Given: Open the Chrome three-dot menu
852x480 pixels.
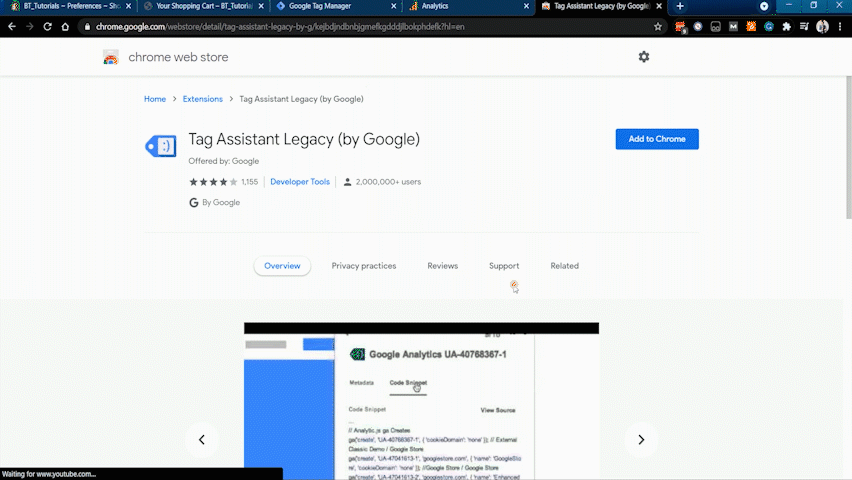Looking at the screenshot, I should [x=840, y=27].
